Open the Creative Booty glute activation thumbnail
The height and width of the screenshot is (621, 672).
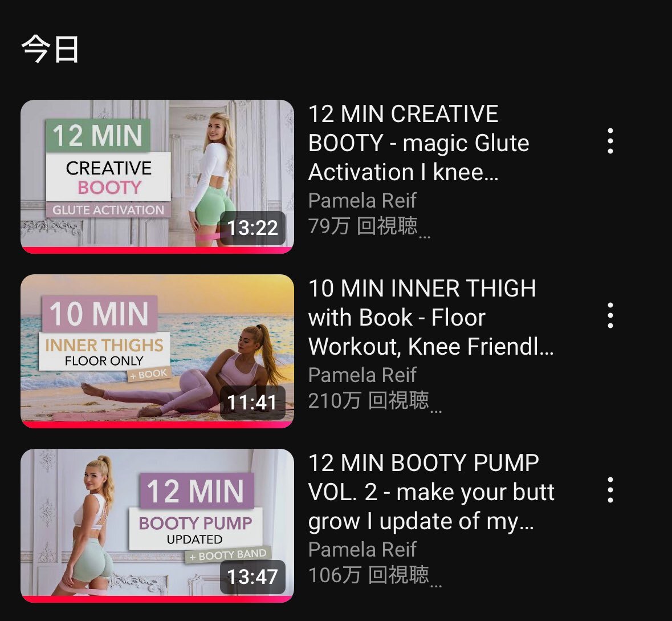(x=157, y=176)
